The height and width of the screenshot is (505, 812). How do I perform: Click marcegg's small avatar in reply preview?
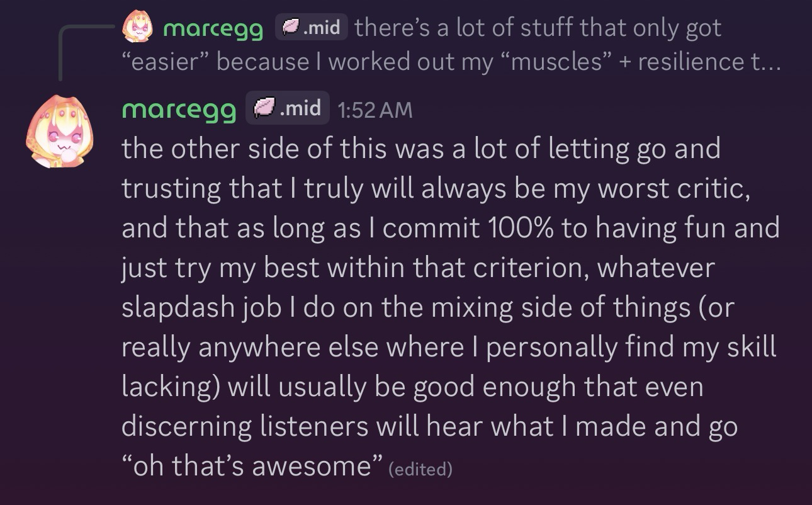pyautogui.click(x=137, y=28)
